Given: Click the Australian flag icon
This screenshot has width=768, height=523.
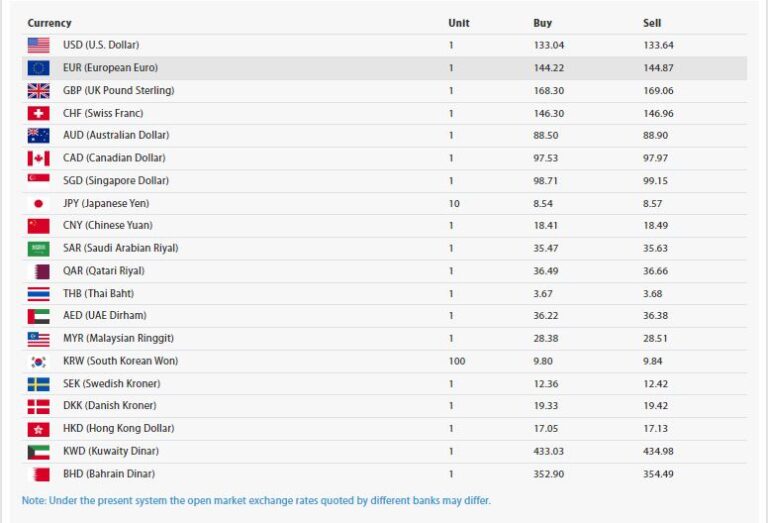Looking at the screenshot, I should [38, 135].
